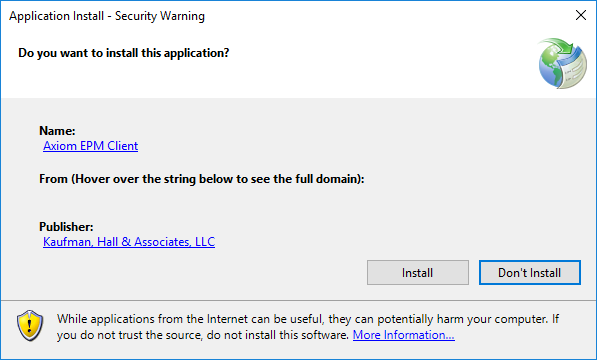The image size is (597, 360).
Task: Click the title bar text Application Install - Security Warning
Action: (107, 16)
